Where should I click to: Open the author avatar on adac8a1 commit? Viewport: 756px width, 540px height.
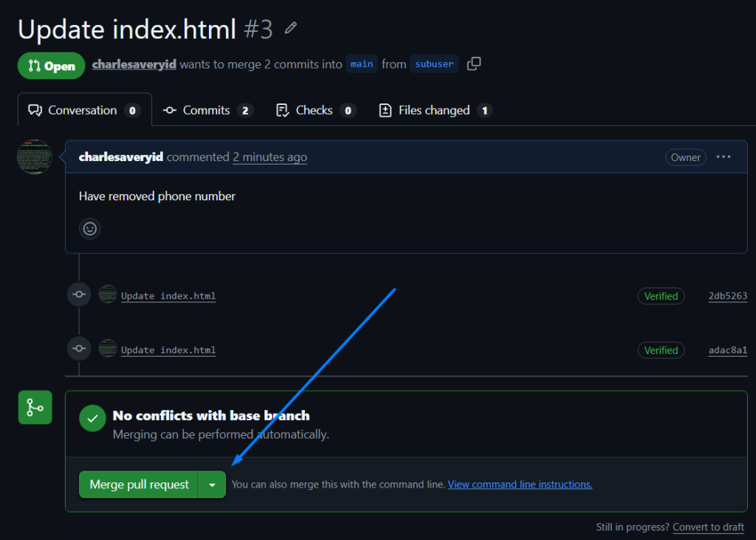[108, 349]
